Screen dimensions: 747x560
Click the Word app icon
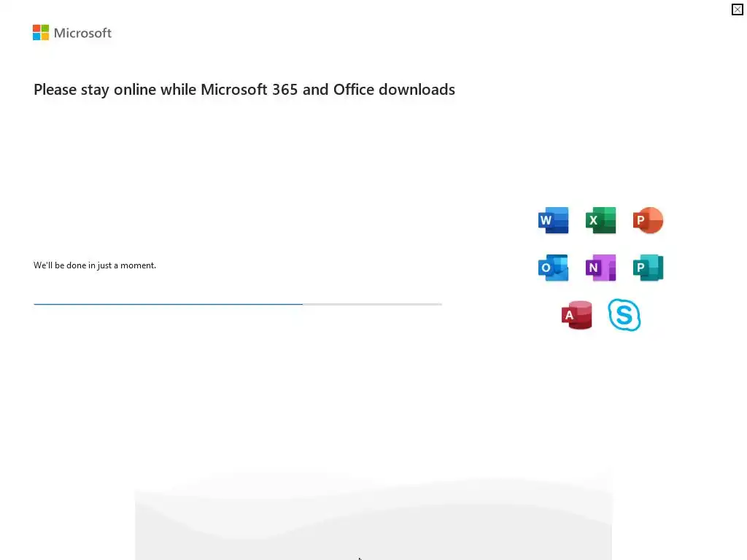tap(553, 220)
